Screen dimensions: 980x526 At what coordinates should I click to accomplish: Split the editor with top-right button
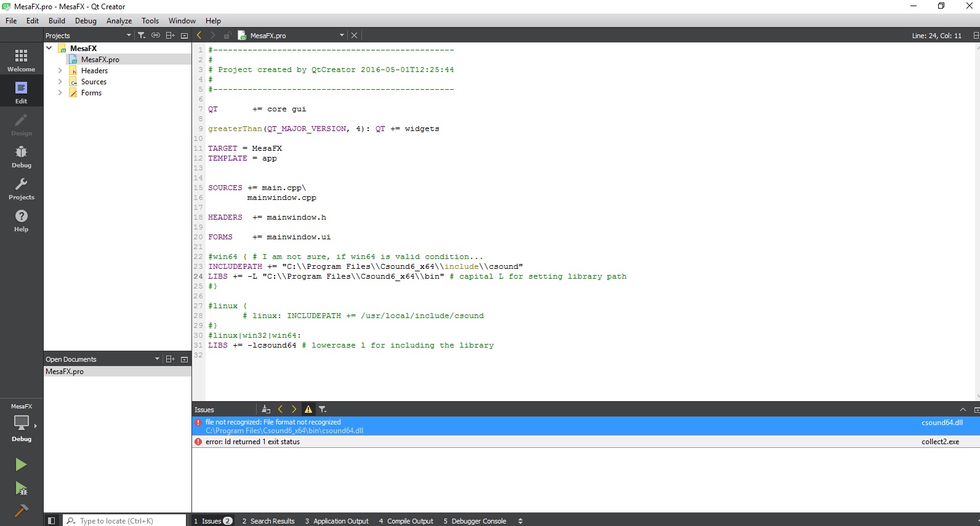pos(976,36)
